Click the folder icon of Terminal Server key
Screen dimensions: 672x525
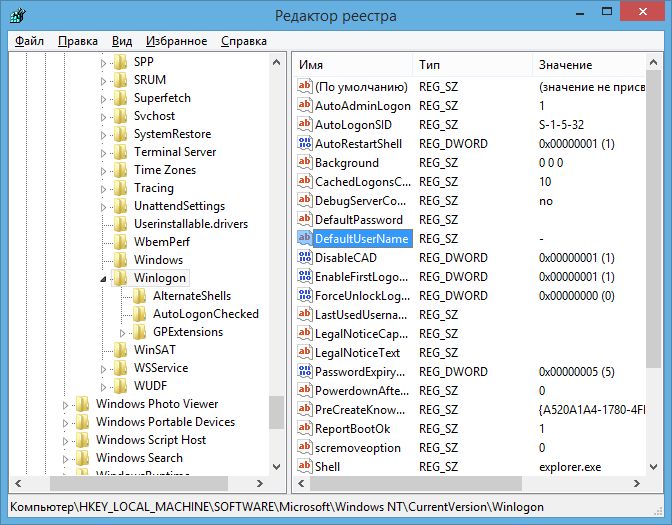pos(121,152)
